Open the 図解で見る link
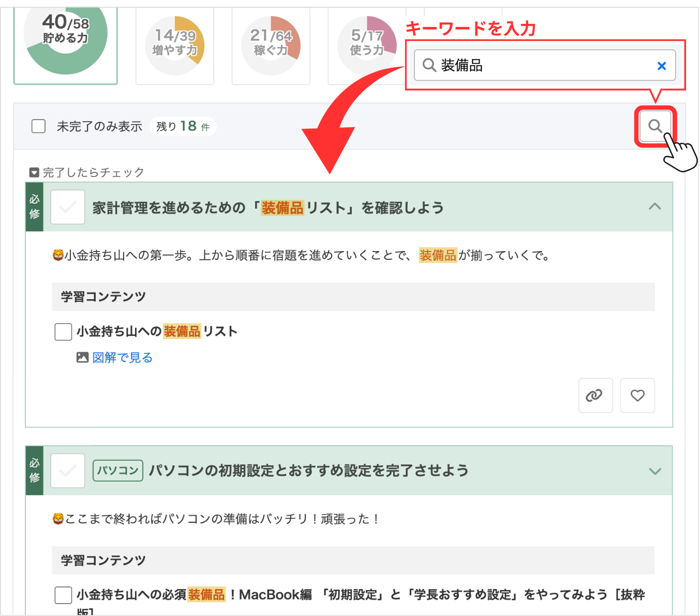The image size is (700, 616). (122, 358)
